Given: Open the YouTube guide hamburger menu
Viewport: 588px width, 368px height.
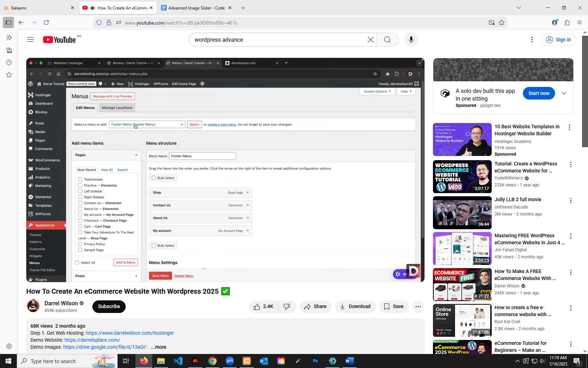Looking at the screenshot, I should coord(30,40).
